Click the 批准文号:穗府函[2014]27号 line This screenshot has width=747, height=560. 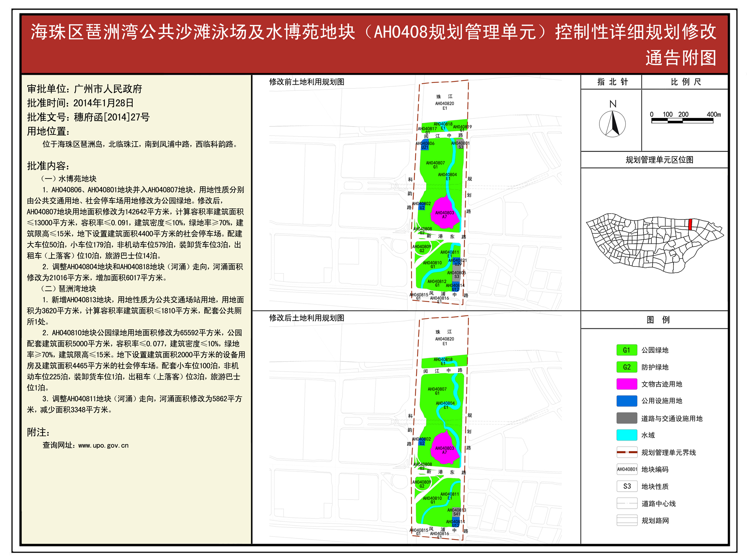point(88,117)
